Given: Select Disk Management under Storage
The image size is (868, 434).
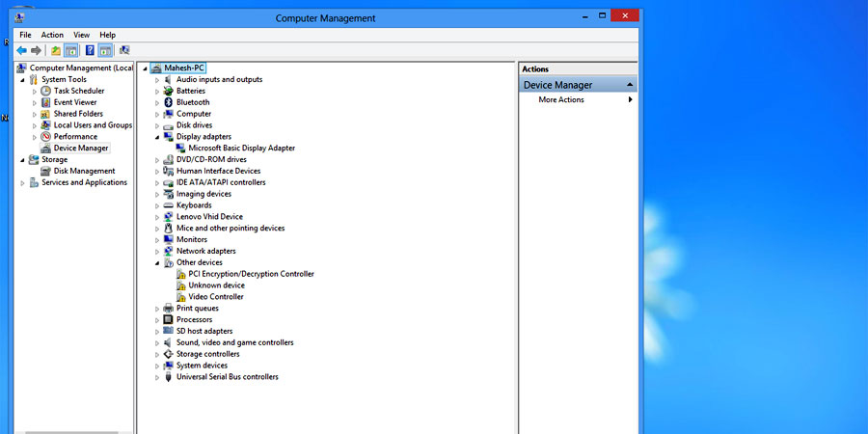Looking at the screenshot, I should point(84,171).
